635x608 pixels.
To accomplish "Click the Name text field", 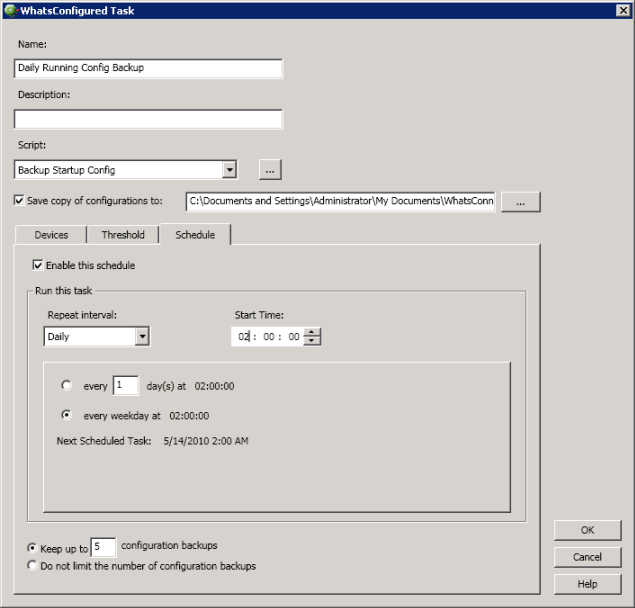I will click(x=148, y=68).
